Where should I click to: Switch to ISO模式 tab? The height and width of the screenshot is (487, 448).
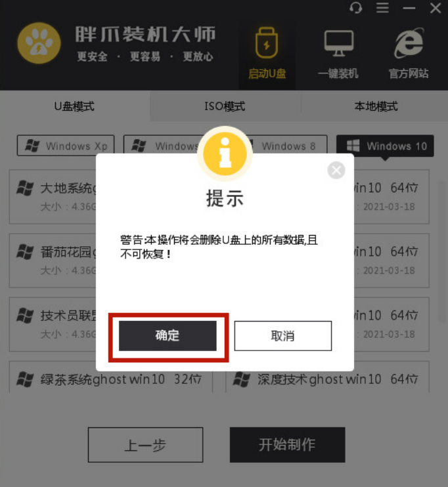tap(225, 106)
